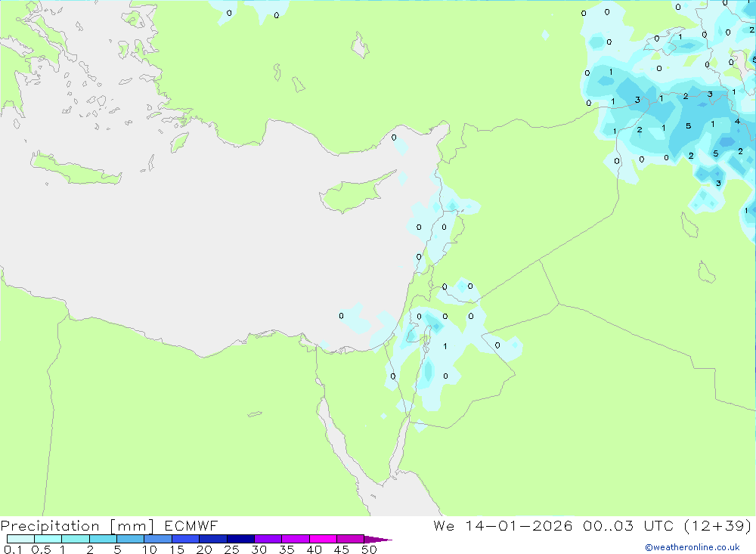Click the "(12+39)" forecast offset text
The width and height of the screenshot is (756, 554).
[718, 525]
